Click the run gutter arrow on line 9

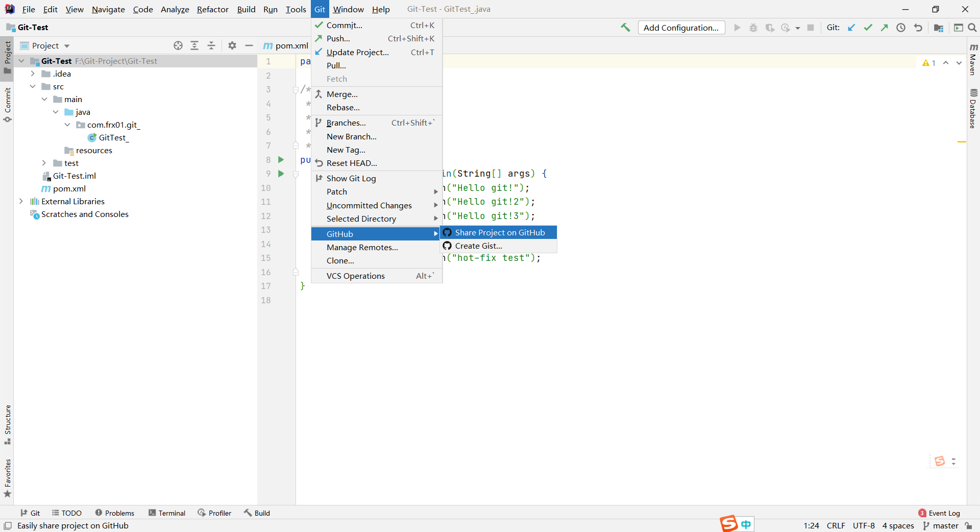[281, 174]
